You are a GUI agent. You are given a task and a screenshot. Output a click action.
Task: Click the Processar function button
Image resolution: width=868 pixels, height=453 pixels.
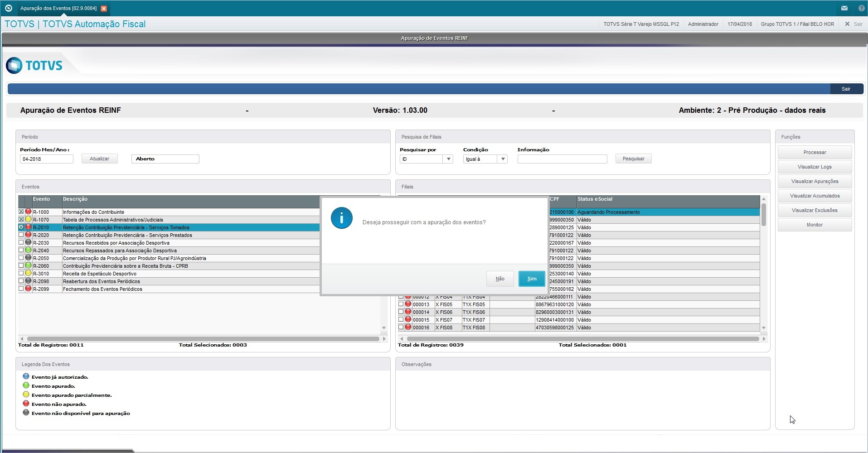tap(815, 152)
